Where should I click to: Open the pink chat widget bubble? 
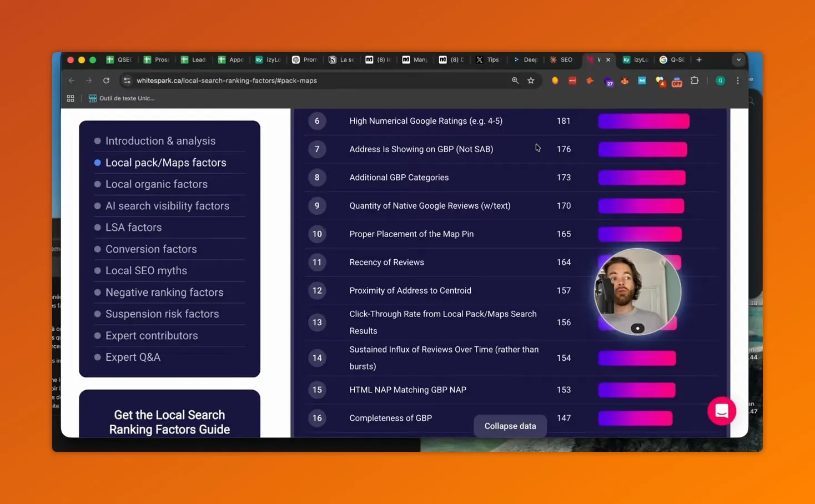tap(721, 411)
